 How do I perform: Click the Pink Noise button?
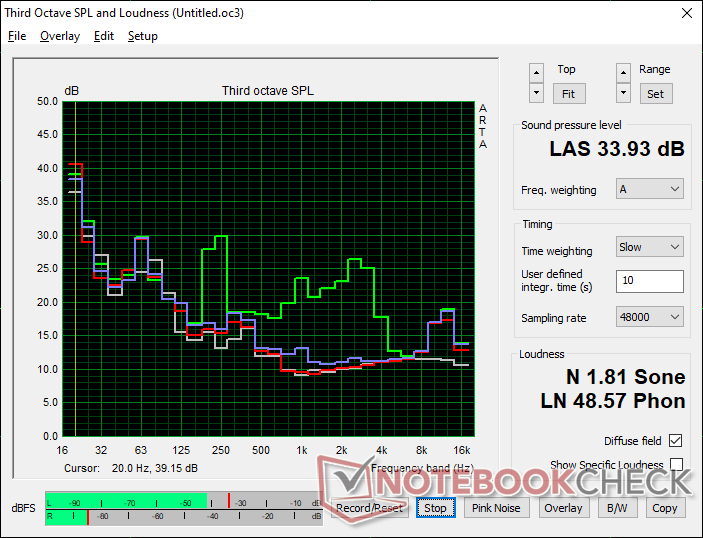496,508
